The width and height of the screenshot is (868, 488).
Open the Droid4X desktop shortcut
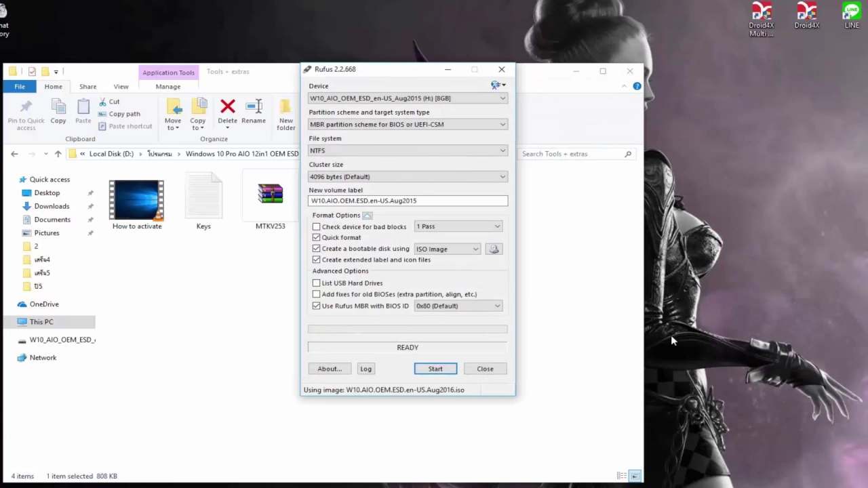pyautogui.click(x=806, y=16)
